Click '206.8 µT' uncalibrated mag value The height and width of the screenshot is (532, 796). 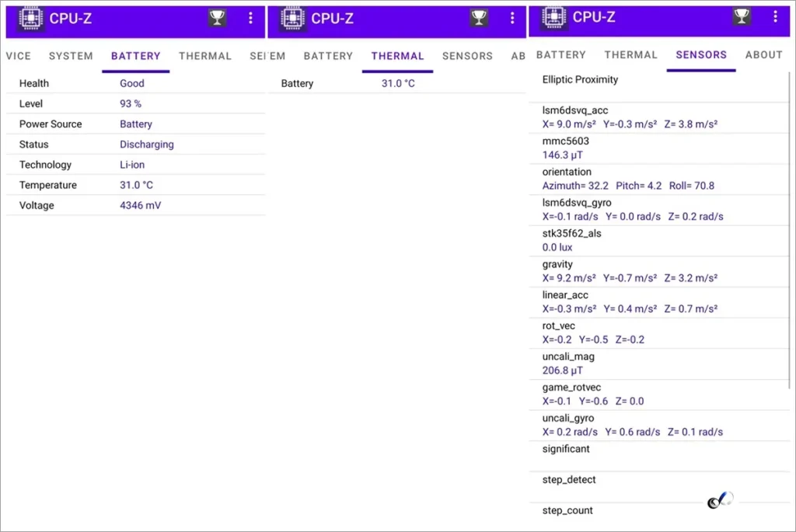tap(563, 370)
